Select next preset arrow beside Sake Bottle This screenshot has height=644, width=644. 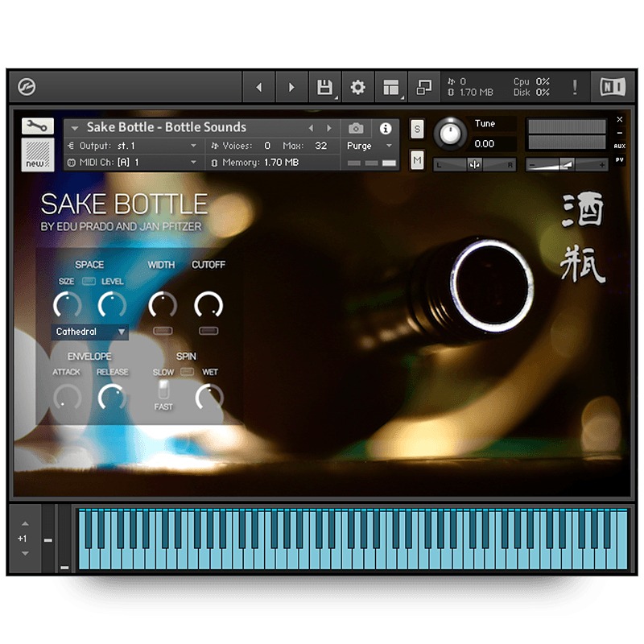click(x=329, y=128)
